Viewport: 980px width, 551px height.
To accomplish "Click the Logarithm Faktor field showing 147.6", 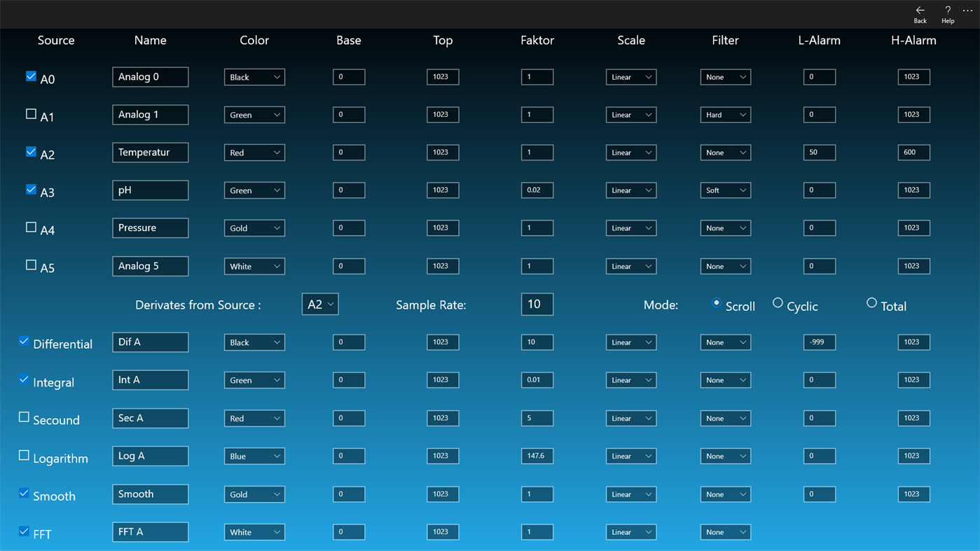I will click(x=537, y=456).
